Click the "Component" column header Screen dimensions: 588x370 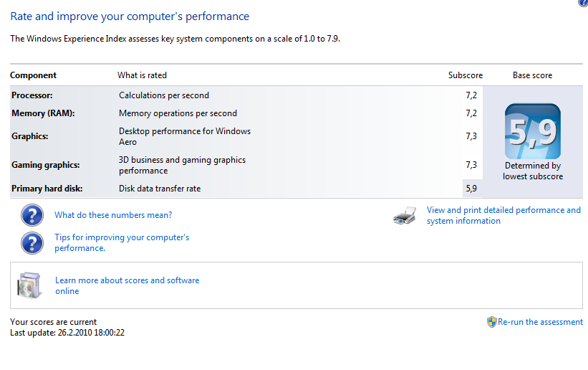click(x=33, y=75)
